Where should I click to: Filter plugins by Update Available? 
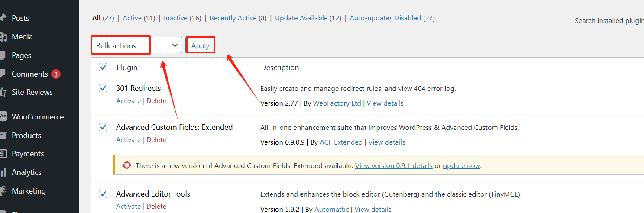tap(301, 18)
